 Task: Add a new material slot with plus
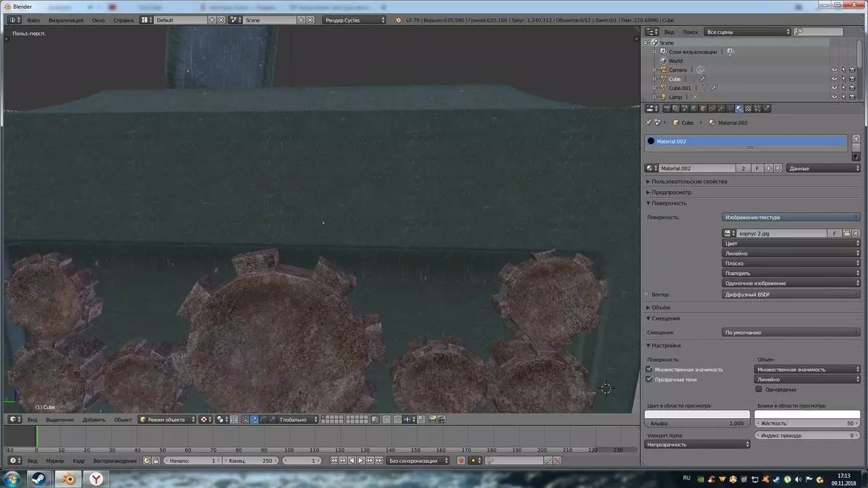tap(856, 138)
